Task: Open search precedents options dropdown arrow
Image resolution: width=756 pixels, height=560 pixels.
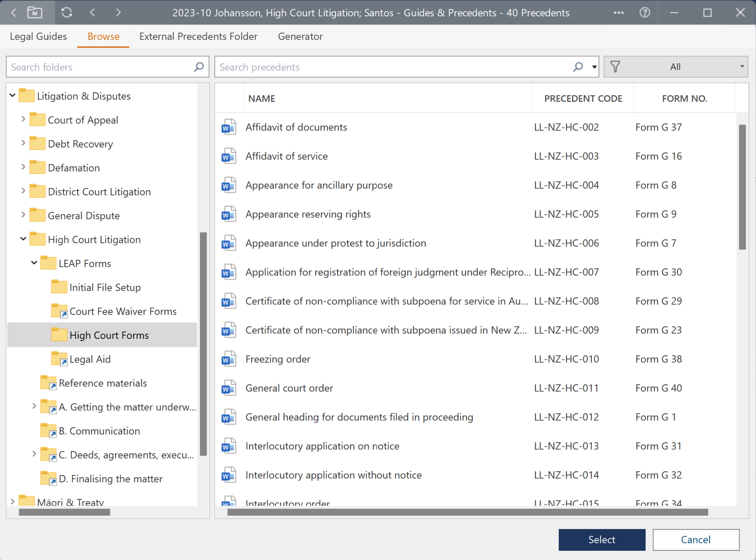Action: [594, 67]
